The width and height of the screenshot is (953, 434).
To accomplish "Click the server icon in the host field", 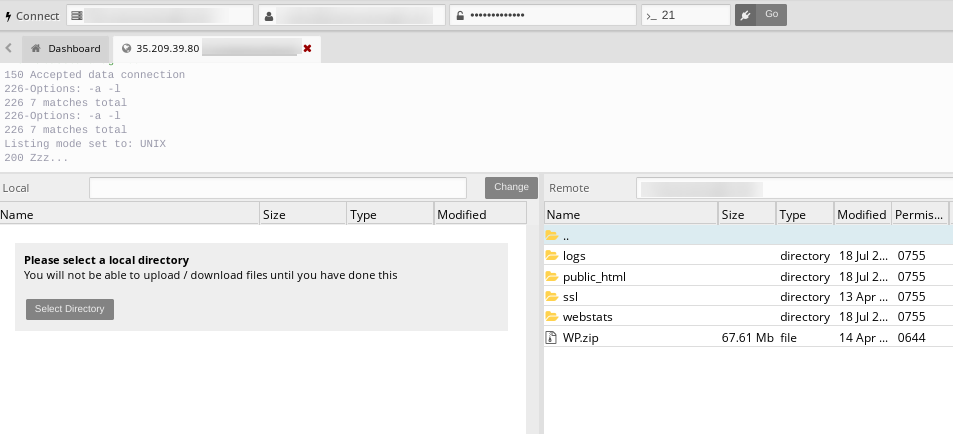I will coord(77,16).
